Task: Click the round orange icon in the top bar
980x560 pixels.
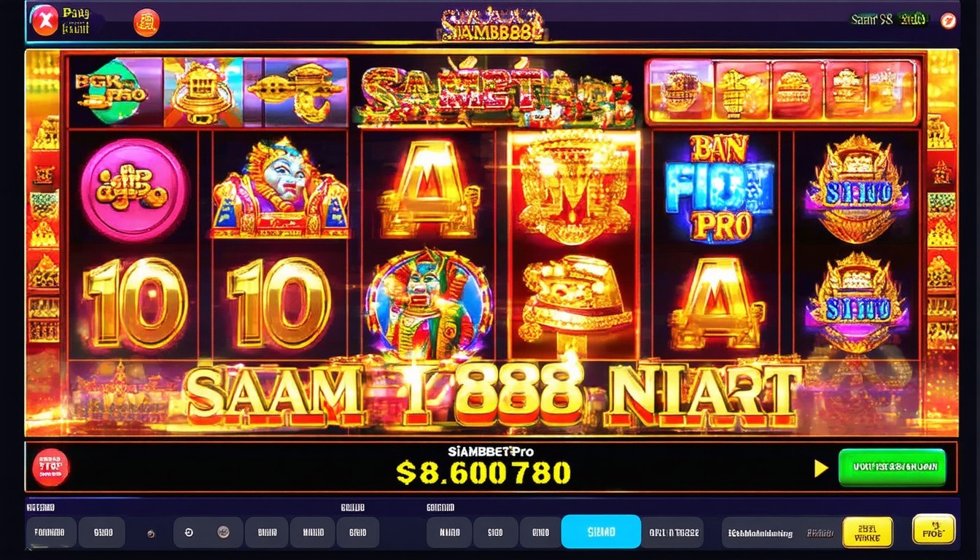Action: click(146, 22)
